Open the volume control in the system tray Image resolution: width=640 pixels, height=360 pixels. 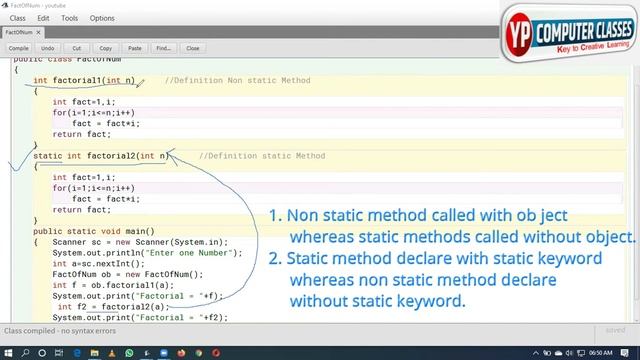[x=569, y=353]
